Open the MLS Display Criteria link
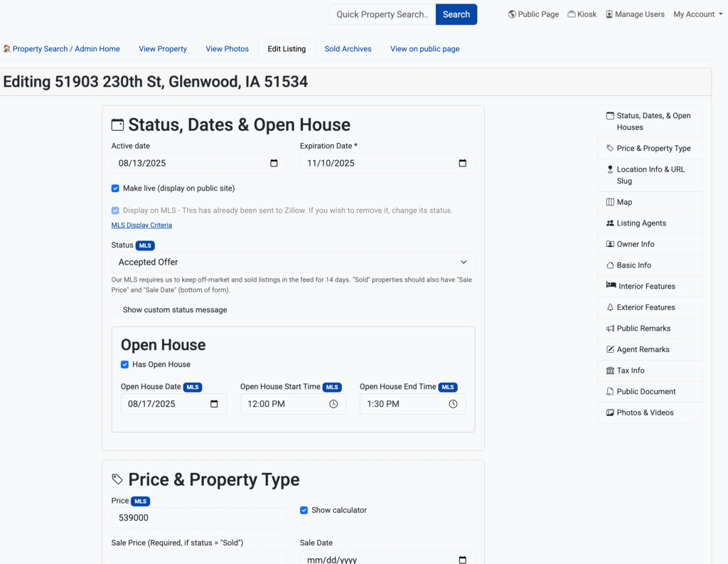 tap(141, 225)
